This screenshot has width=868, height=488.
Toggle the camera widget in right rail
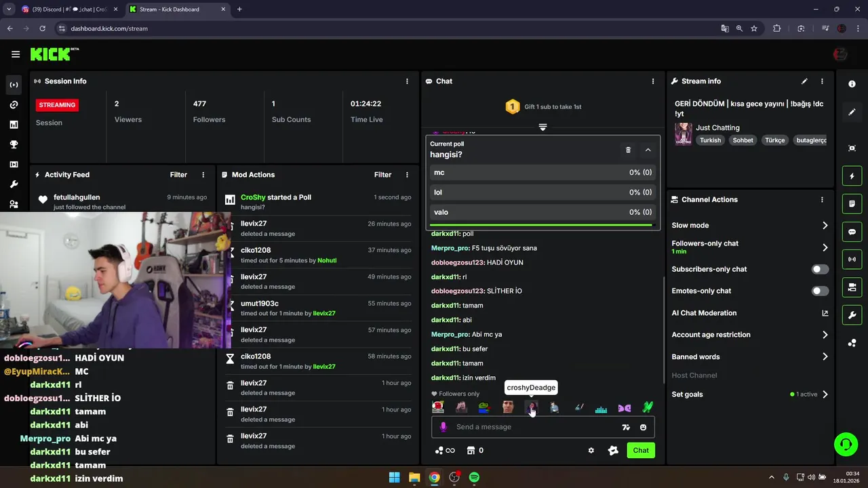pyautogui.click(x=852, y=287)
